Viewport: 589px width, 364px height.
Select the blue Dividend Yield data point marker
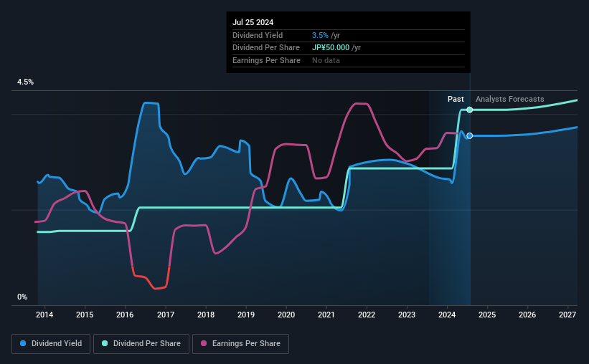tap(469, 136)
